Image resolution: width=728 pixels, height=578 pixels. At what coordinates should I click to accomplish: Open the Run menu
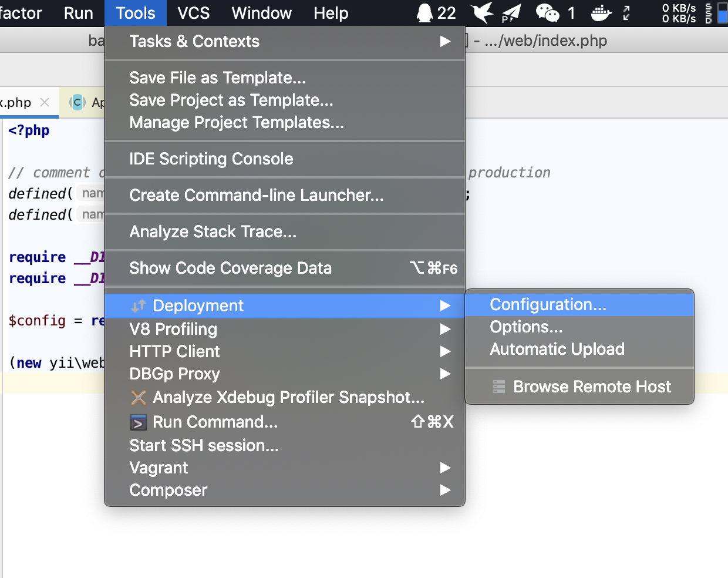(x=79, y=13)
